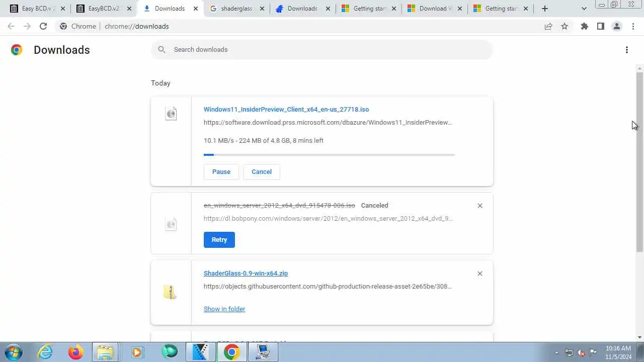Screen dimensions: 644x362
Task: Launch Internet Explorer from taskbar
Action: coord(45,352)
